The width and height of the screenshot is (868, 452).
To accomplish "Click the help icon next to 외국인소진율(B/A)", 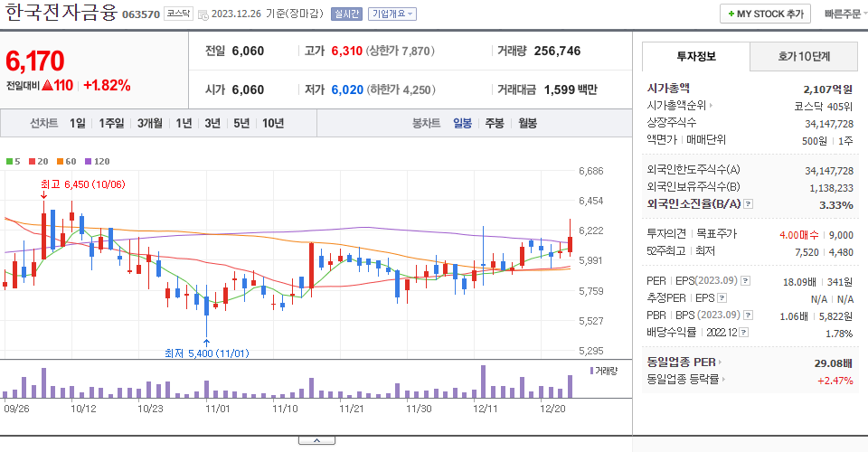I will click(x=748, y=204).
